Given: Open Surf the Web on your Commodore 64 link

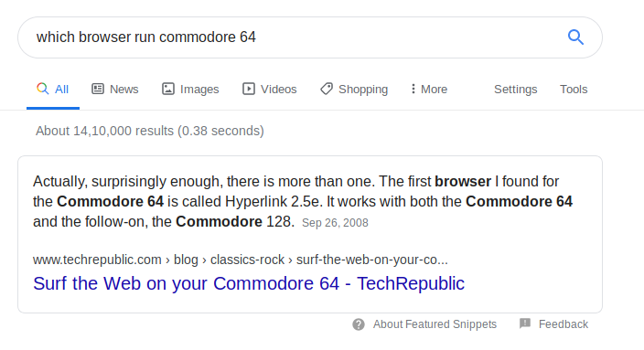Looking at the screenshot, I should click(x=249, y=283).
